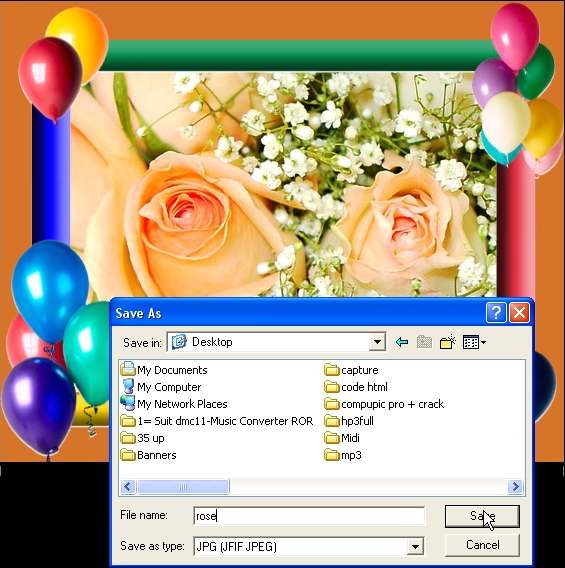This screenshot has height=568, width=565.
Task: Create a new folder using toolbar icon
Action: (447, 342)
